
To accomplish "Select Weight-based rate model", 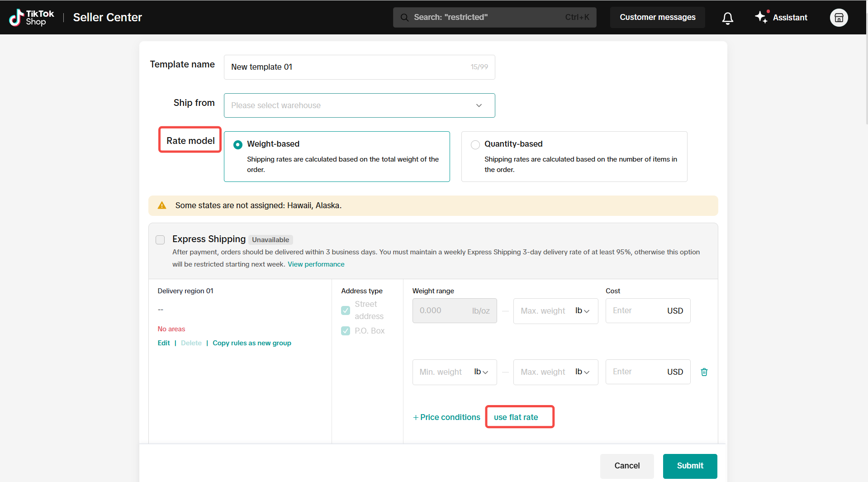I will click(x=238, y=145).
